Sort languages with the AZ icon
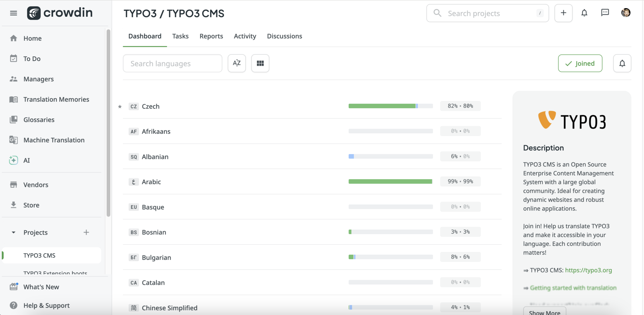The image size is (644, 315). [237, 63]
